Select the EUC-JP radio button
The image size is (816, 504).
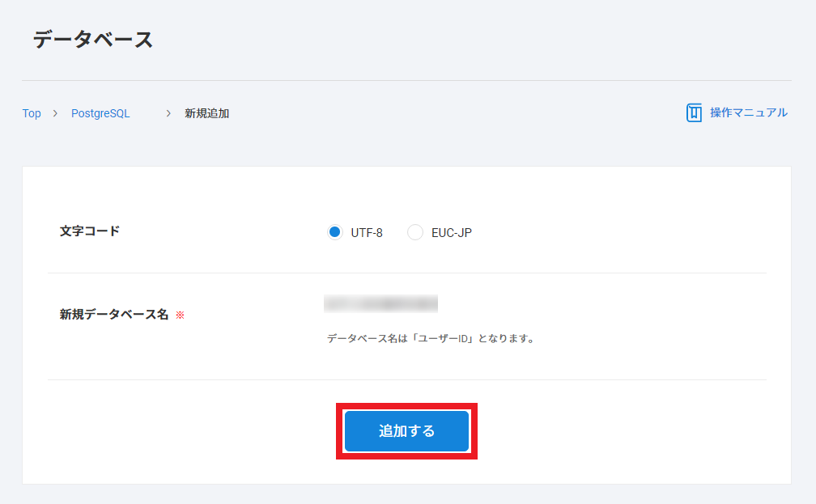(415, 232)
